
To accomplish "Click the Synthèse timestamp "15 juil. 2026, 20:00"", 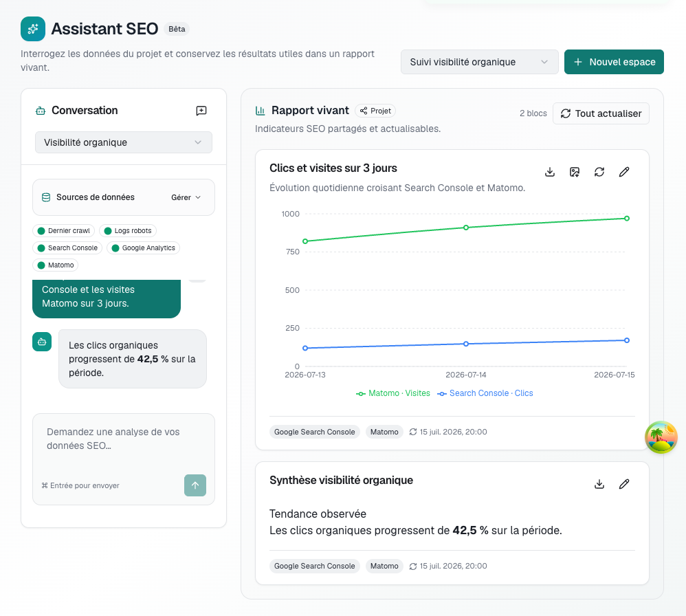I will pos(453,566).
